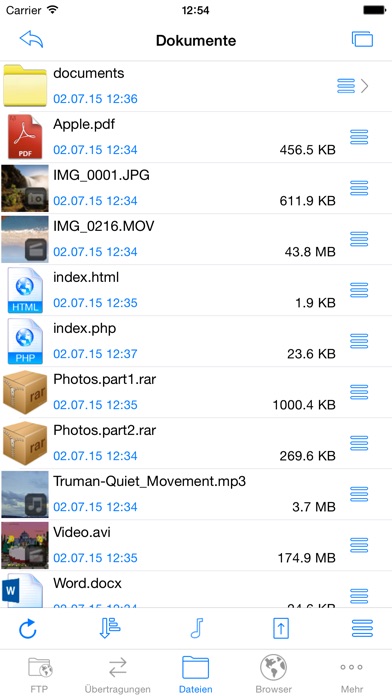Open the music note player button

pos(196,629)
